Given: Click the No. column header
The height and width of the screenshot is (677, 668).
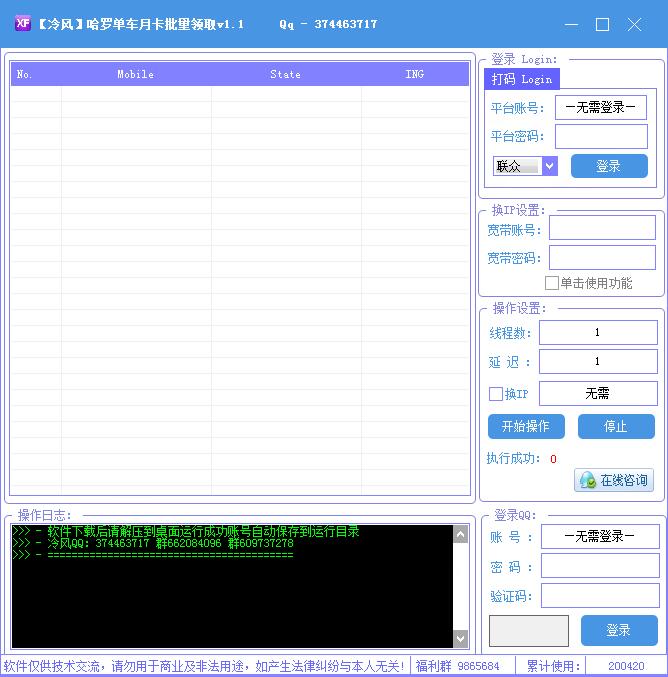Looking at the screenshot, I should [36, 74].
